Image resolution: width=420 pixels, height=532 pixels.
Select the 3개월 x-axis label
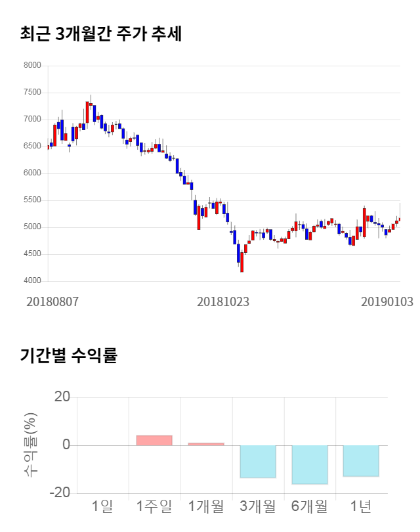[258, 506]
